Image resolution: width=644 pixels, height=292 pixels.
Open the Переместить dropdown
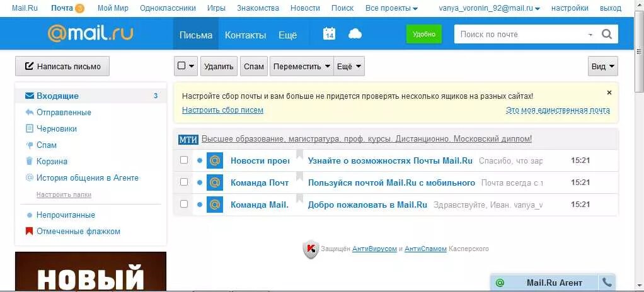point(301,67)
